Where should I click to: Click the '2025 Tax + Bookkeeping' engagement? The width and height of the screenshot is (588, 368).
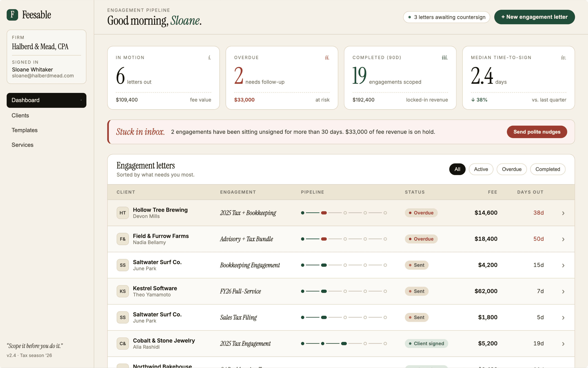[x=248, y=213]
